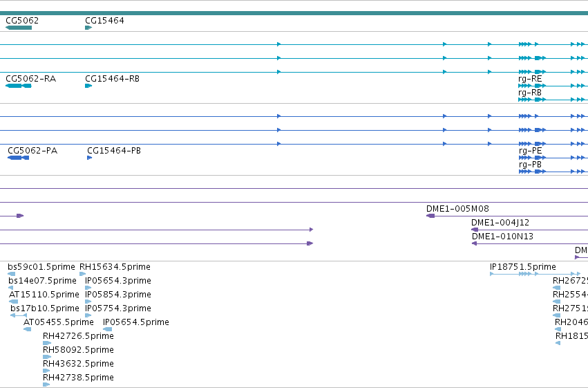This screenshot has width=588, height=388.
Task: Select the AT05455.5prime EST
Action: coord(28,329)
